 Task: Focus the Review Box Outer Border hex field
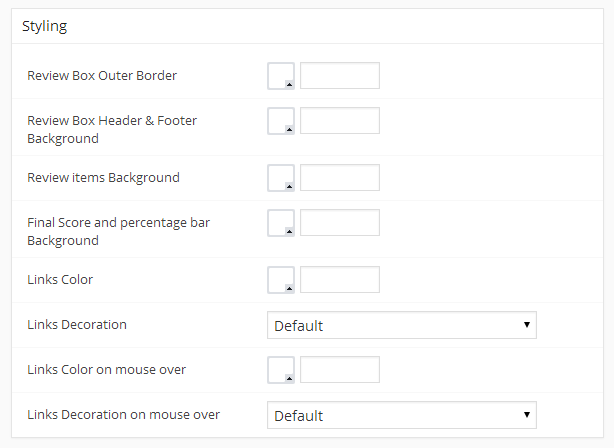click(340, 76)
